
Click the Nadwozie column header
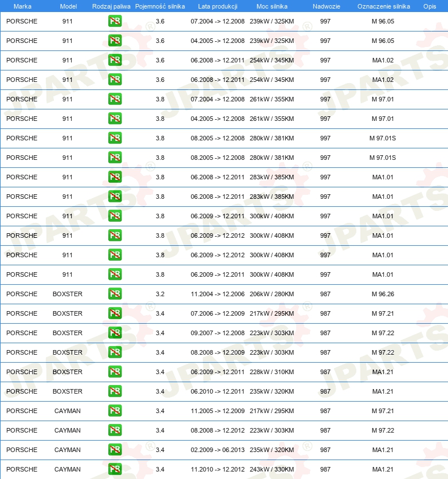pyautogui.click(x=326, y=6)
